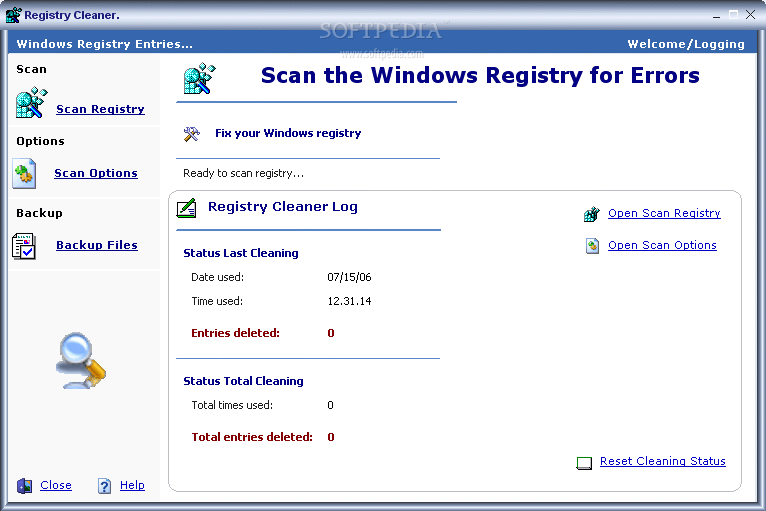Screen dimensions: 766x511
Task: Click the Date used label
Action: (217, 277)
